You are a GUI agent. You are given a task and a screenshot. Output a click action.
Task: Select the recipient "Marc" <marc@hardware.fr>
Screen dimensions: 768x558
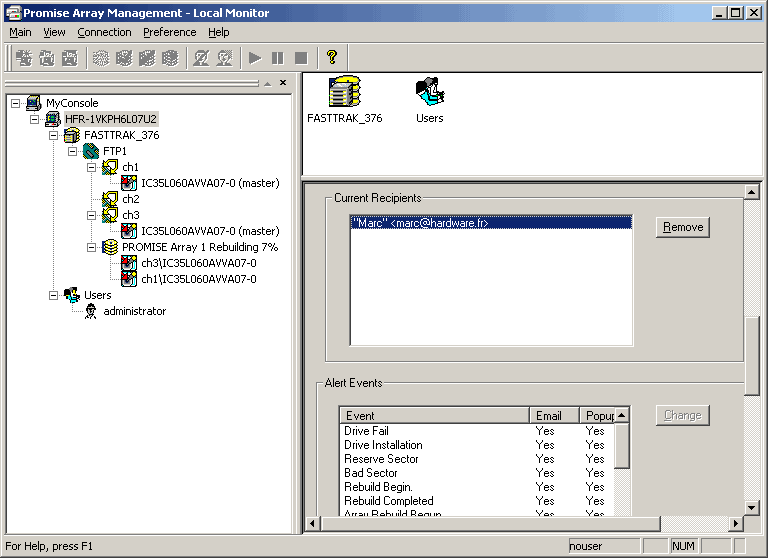coord(491,223)
